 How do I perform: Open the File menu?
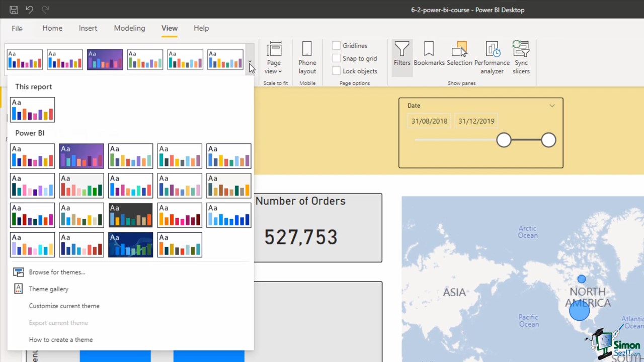pos(17,29)
